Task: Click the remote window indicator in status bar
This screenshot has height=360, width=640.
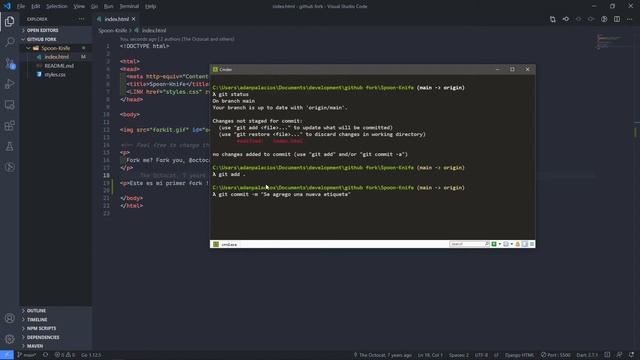Action: [7, 355]
